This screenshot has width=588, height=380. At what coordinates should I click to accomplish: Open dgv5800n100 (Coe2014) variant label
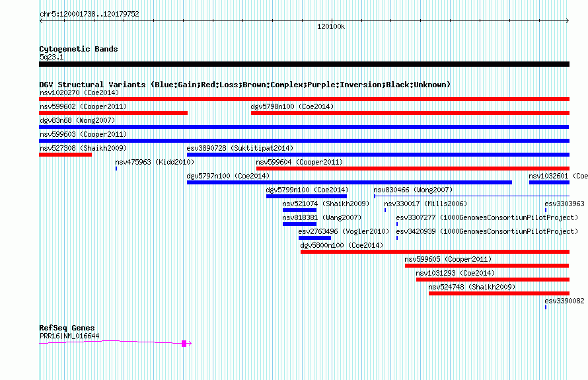342,245
